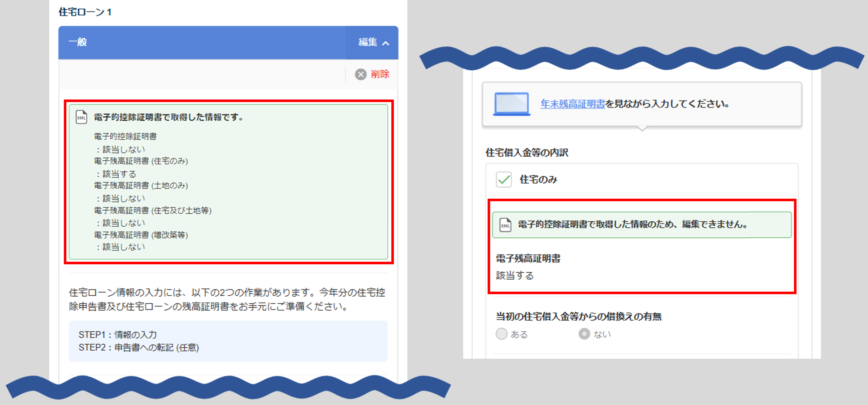The image size is (868, 405).
Task: Click the 住宅ローン 1 heading
Action: (85, 12)
